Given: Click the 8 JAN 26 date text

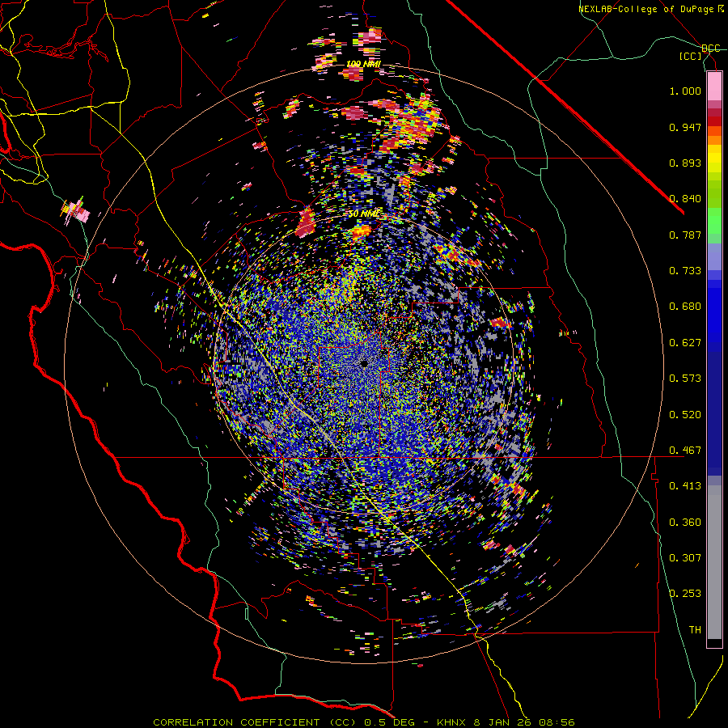Looking at the screenshot, I should click(502, 722).
